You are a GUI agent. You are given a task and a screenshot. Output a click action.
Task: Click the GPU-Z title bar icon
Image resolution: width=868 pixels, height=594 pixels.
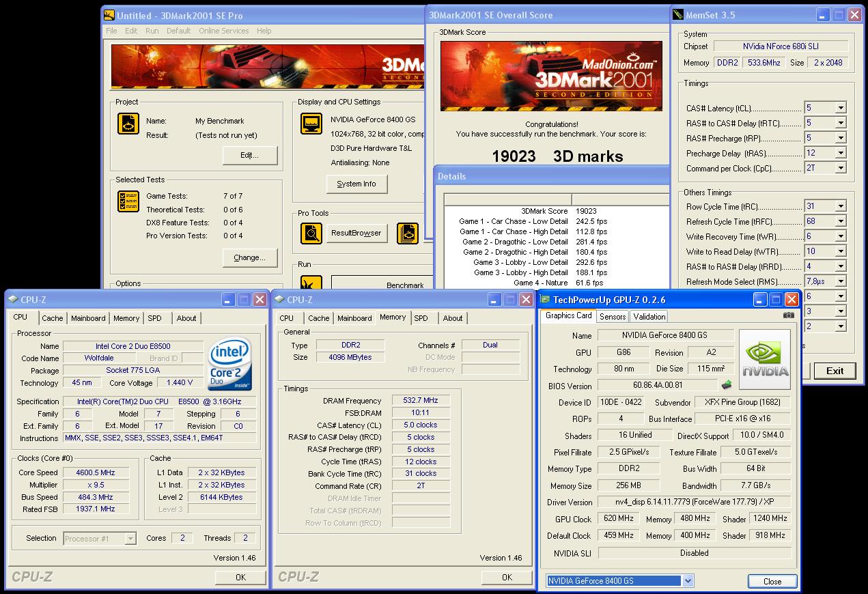coord(546,299)
